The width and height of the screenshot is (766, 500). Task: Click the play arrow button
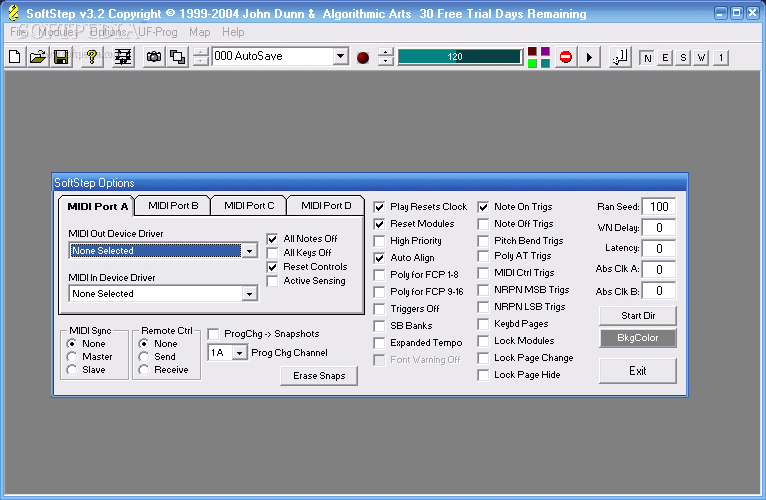click(x=589, y=57)
